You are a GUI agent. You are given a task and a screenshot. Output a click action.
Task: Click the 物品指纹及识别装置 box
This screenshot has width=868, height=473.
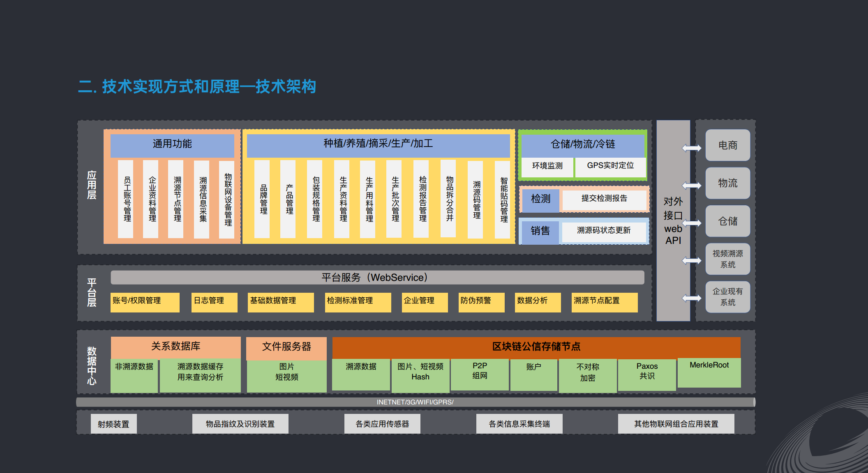[x=240, y=424]
